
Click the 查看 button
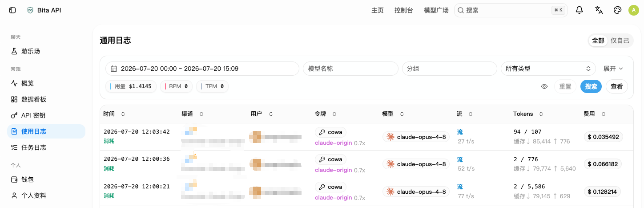(x=617, y=86)
